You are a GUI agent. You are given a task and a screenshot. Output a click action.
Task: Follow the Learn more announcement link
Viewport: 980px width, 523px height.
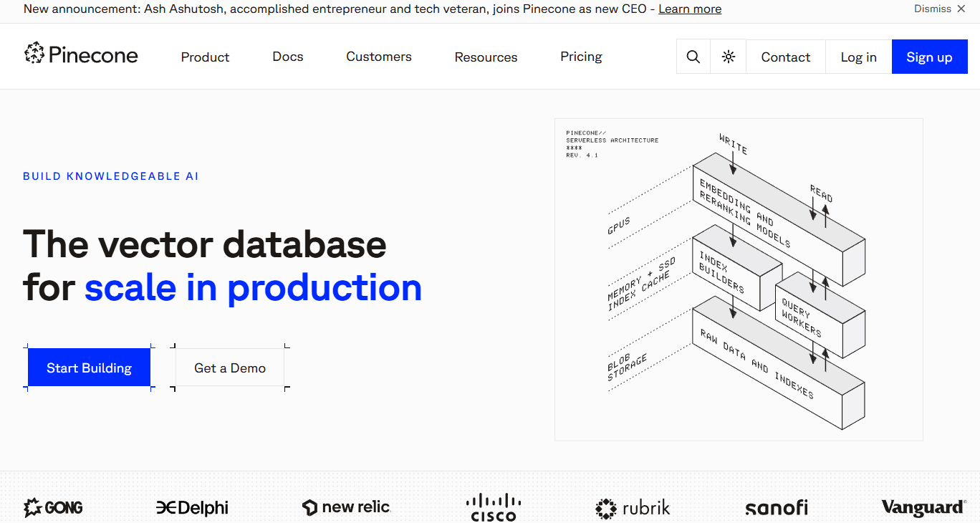[x=690, y=9]
